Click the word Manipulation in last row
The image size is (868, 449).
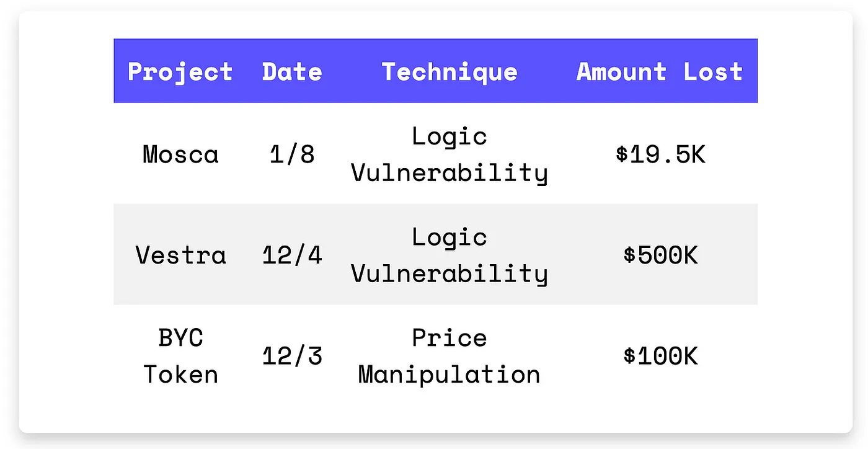pos(449,375)
